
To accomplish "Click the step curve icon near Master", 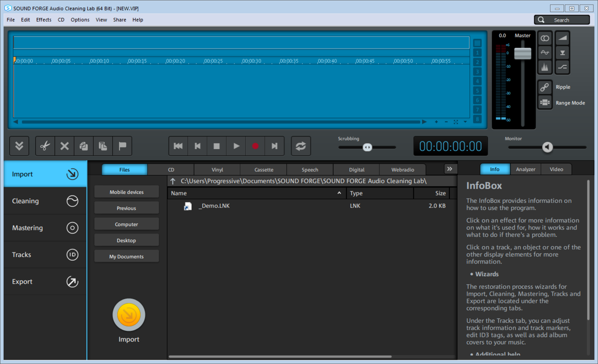I will 562,67.
